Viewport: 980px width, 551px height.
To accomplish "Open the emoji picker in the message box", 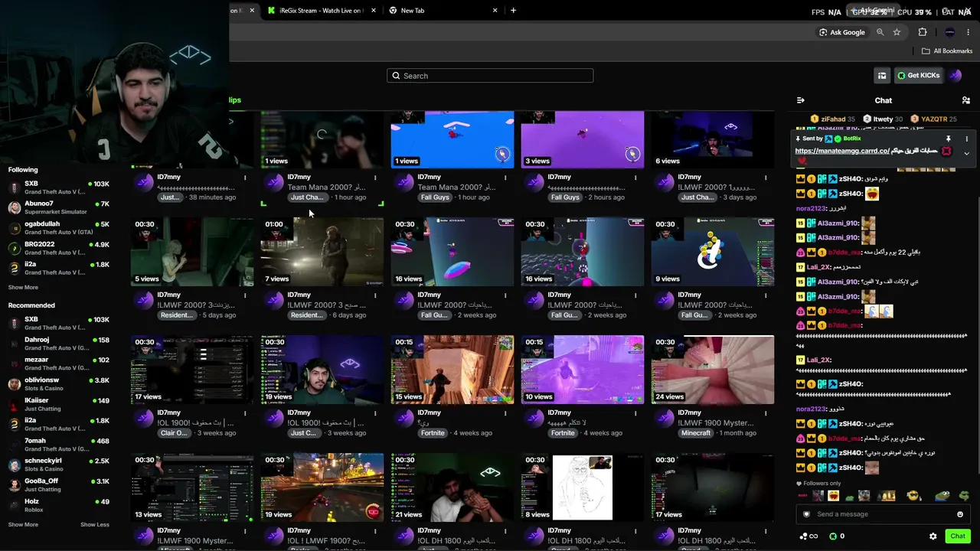I will tap(960, 514).
